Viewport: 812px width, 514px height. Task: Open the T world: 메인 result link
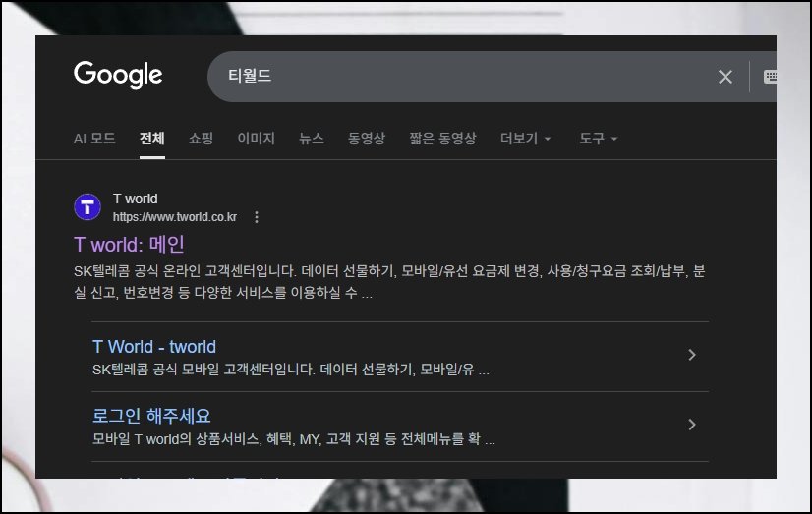[129, 245]
